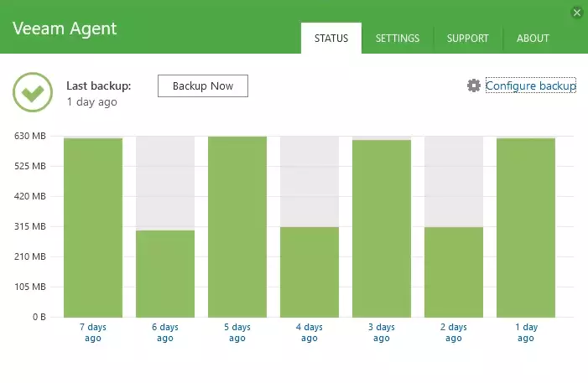The image size is (588, 383).
Task: Select the 4 days ago backup bar
Action: [x=310, y=272]
